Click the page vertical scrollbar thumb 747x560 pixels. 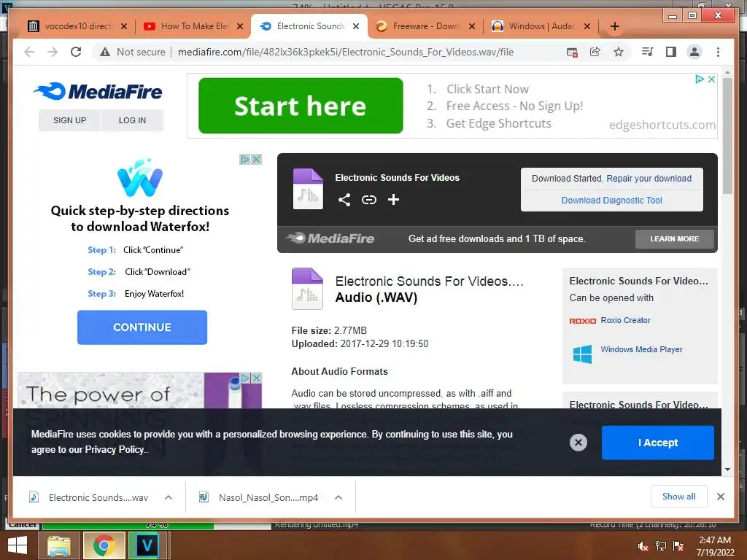[x=727, y=136]
